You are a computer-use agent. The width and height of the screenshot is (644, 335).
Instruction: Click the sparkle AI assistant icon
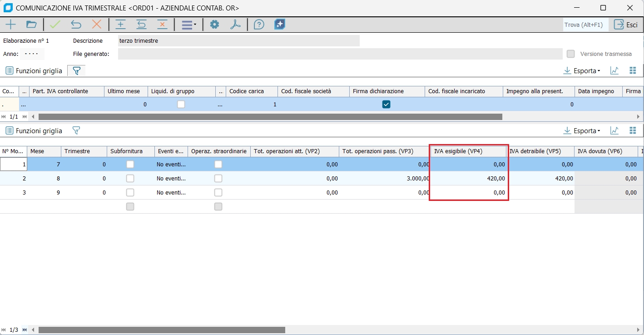[280, 25]
